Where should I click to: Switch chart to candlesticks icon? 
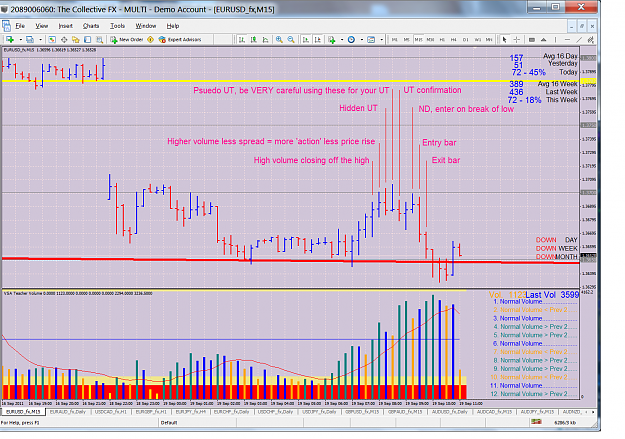coord(254,39)
